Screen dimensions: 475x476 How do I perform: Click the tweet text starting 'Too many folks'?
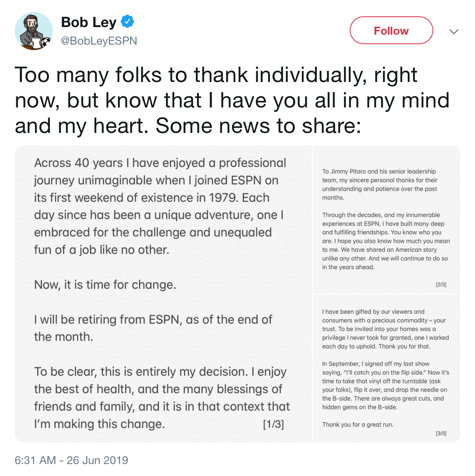click(x=216, y=75)
